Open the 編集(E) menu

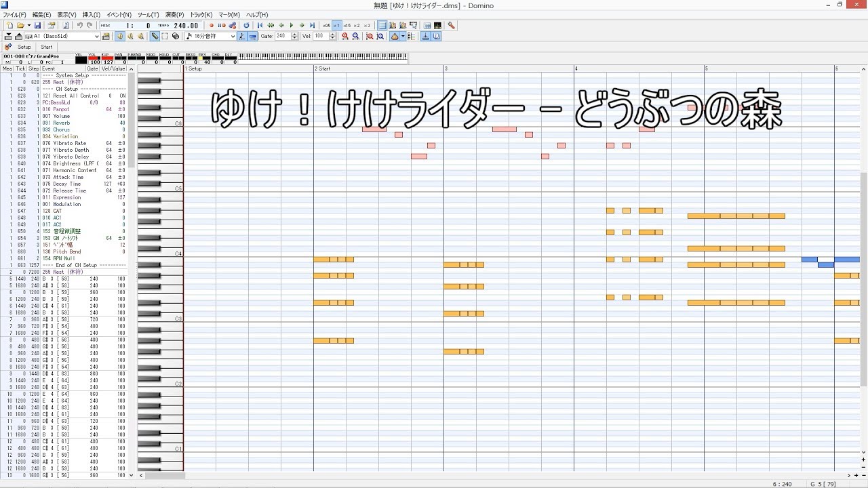tap(41, 15)
